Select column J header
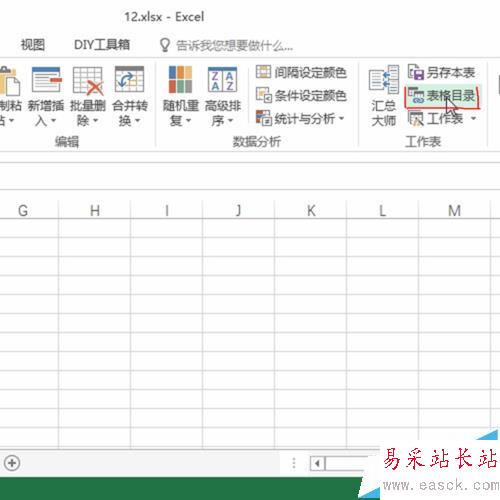The width and height of the screenshot is (500, 500). pyautogui.click(x=239, y=210)
